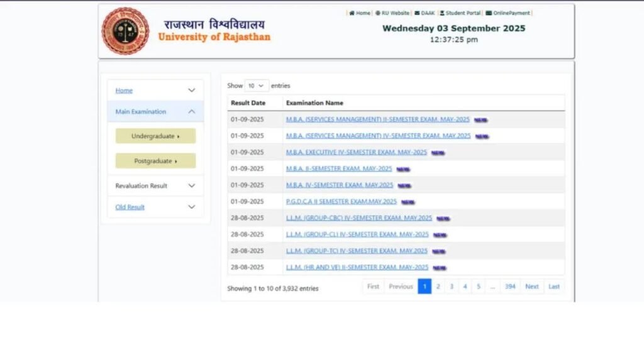Click the Last pagination button
This screenshot has height=362, width=644.
tap(554, 287)
